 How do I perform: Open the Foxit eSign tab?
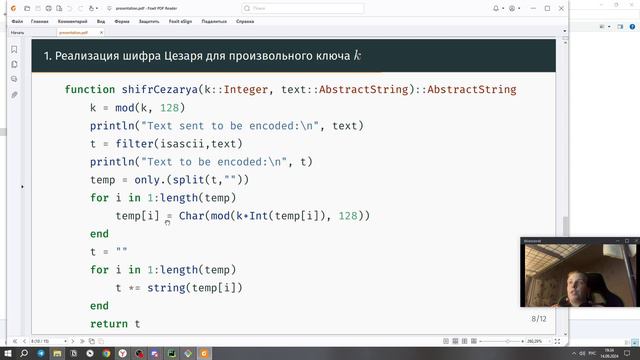point(180,21)
